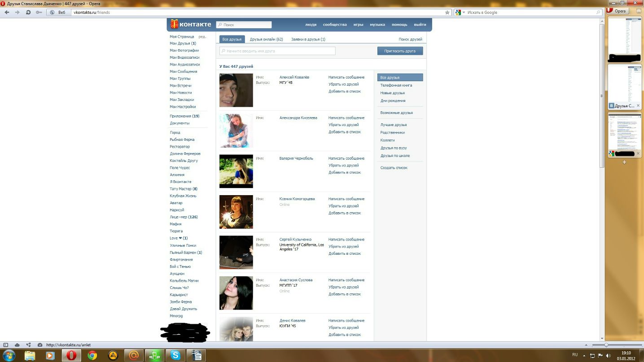Open the Opera menu button
The height and width of the screenshot is (362, 644).
(x=617, y=11)
